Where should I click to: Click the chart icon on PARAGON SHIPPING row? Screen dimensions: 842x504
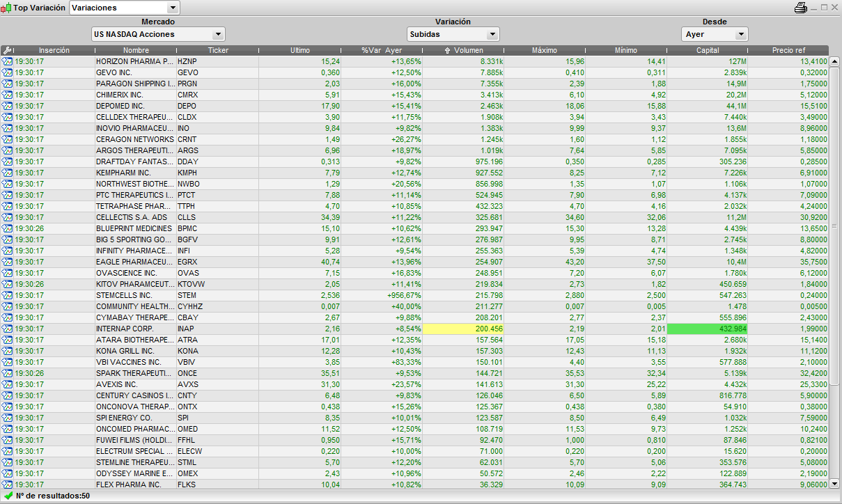(x=7, y=84)
